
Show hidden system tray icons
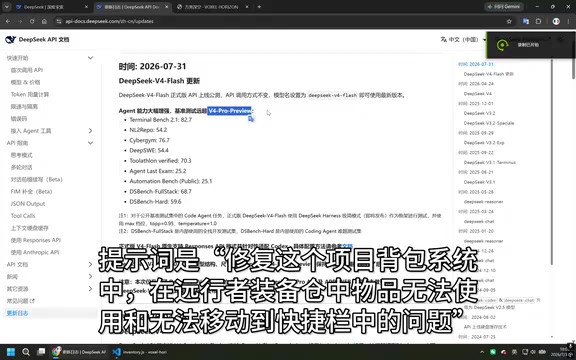click(482, 352)
